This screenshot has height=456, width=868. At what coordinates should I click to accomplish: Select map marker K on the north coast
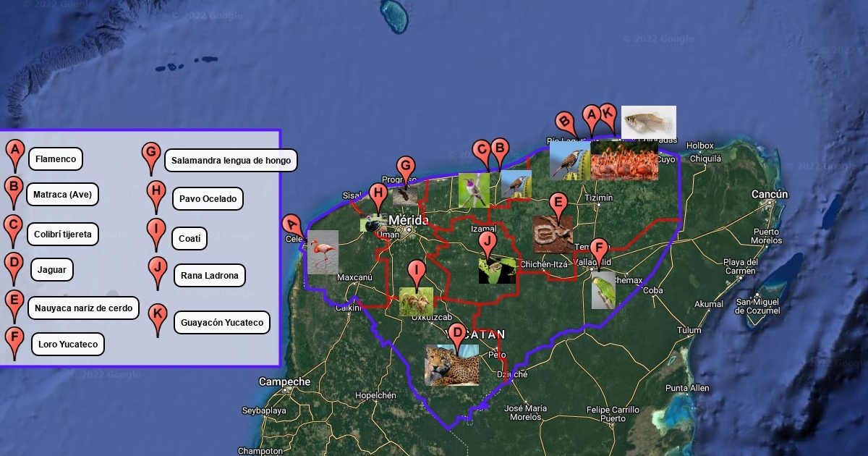point(608,115)
